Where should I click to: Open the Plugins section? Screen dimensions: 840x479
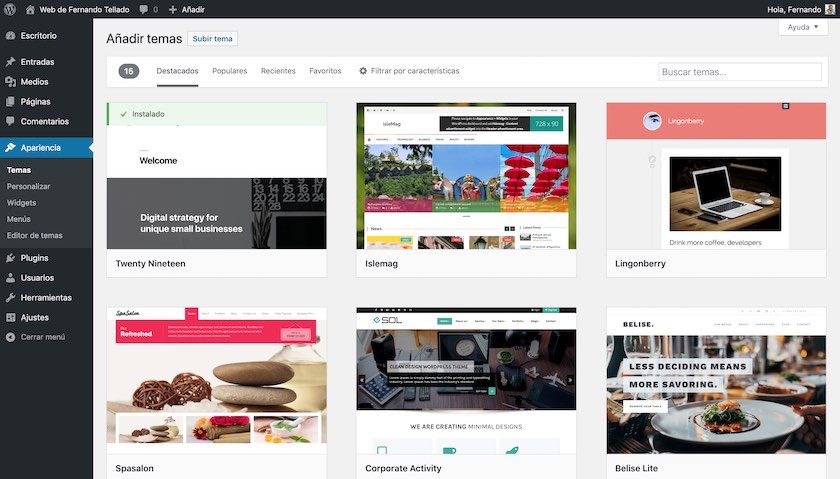34,258
